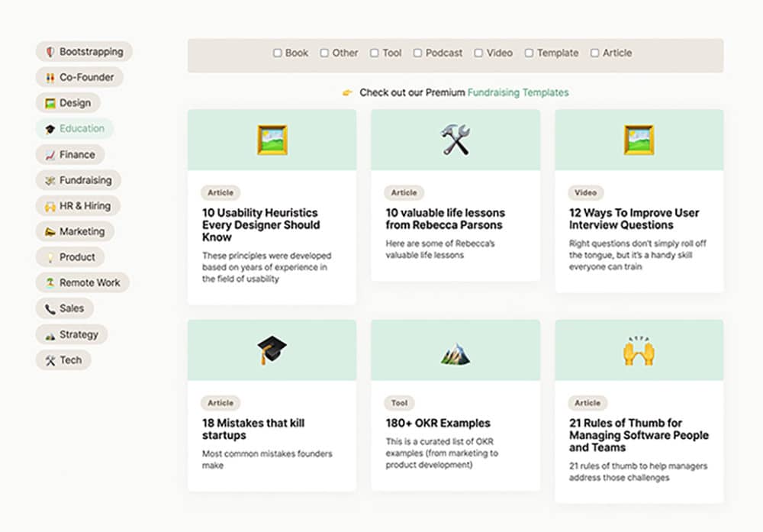Click the Tool tag on OKR card

coord(399,403)
